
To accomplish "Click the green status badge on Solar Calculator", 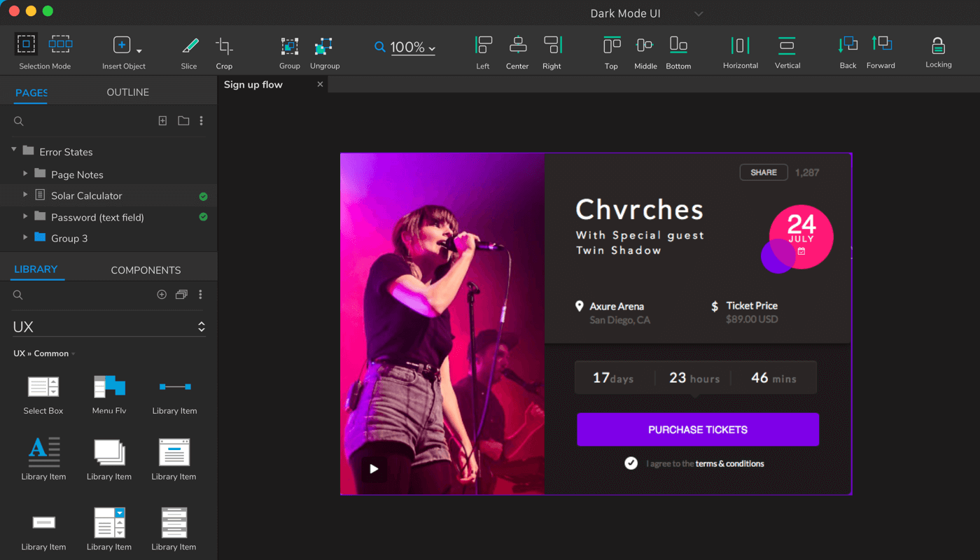I will (x=203, y=196).
